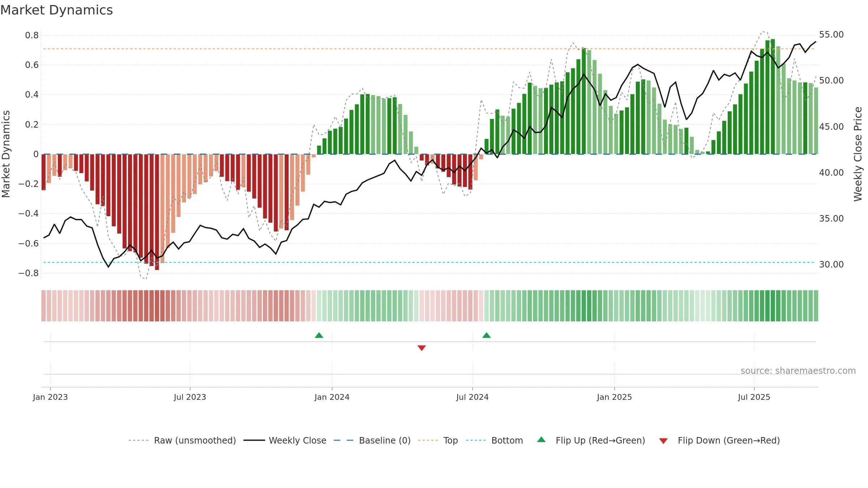Click the Jul 2025 axis label
868x488 pixels.
click(754, 397)
